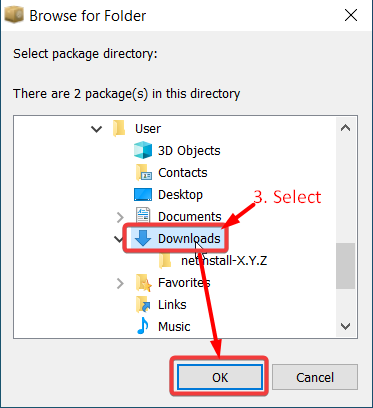Expand the Favorites folder chevron
Image resolution: width=373 pixels, height=408 pixels.
(x=120, y=283)
